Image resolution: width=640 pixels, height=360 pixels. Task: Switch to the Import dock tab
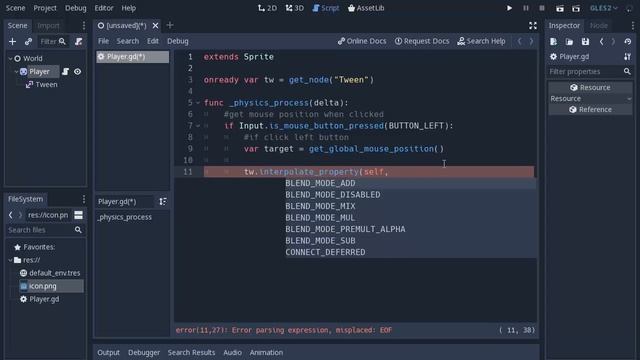pyautogui.click(x=48, y=26)
